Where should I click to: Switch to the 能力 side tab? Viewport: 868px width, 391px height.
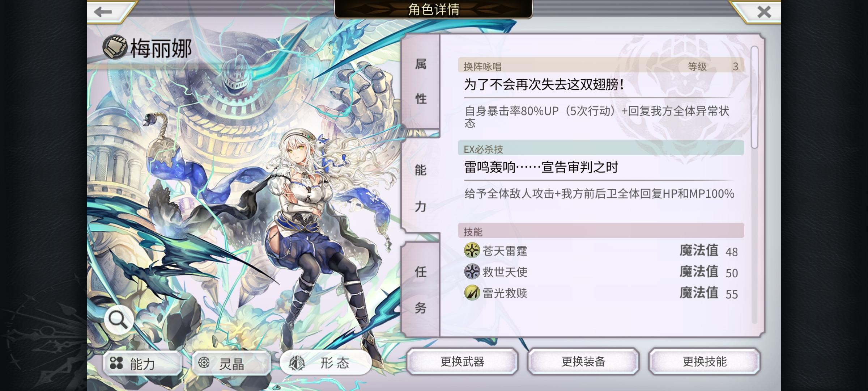point(421,188)
